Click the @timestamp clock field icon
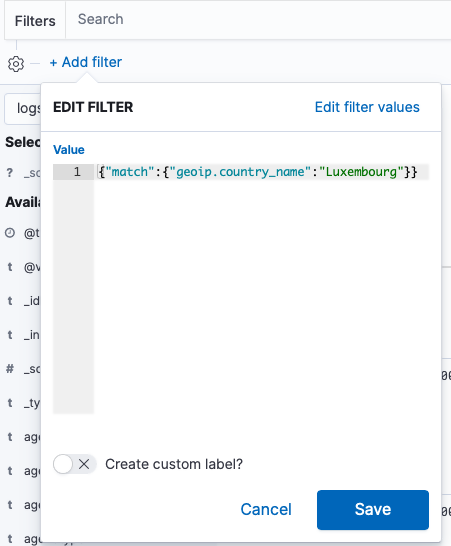Image resolution: width=451 pixels, height=546 pixels. click(x=10, y=233)
